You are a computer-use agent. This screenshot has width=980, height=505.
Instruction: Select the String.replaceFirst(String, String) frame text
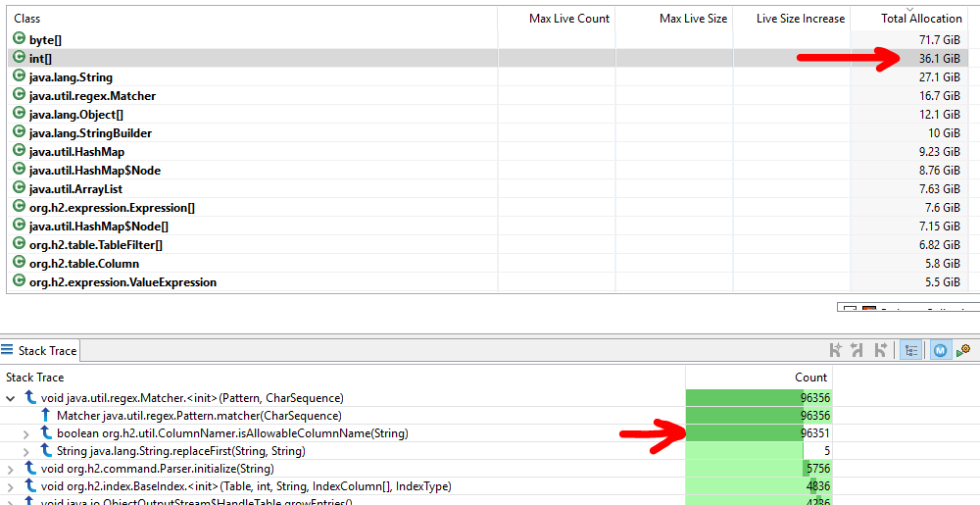(180, 451)
